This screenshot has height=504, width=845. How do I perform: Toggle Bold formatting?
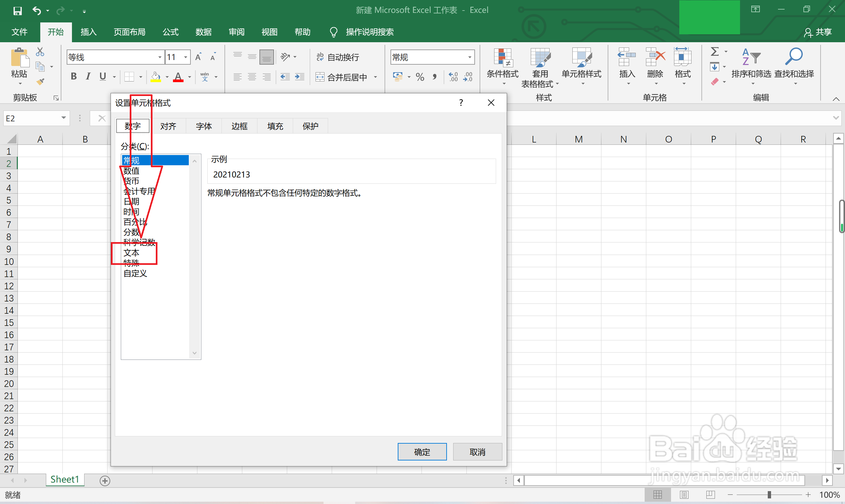pos(73,77)
